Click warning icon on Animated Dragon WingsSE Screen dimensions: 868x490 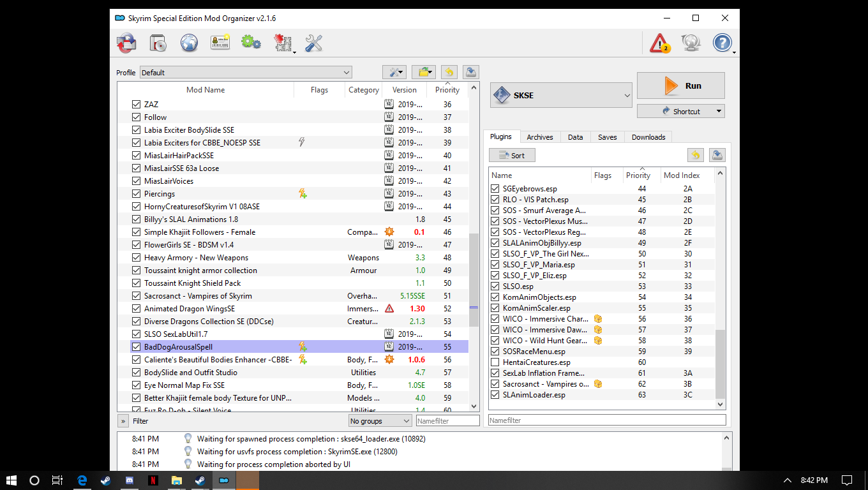click(x=389, y=309)
